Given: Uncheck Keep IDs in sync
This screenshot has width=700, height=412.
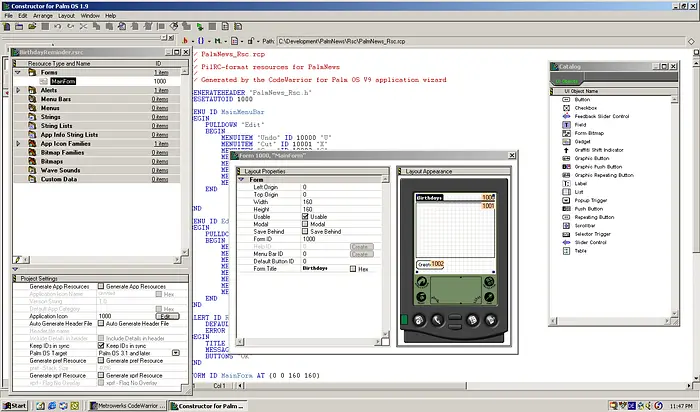Looking at the screenshot, I should (x=100, y=345).
